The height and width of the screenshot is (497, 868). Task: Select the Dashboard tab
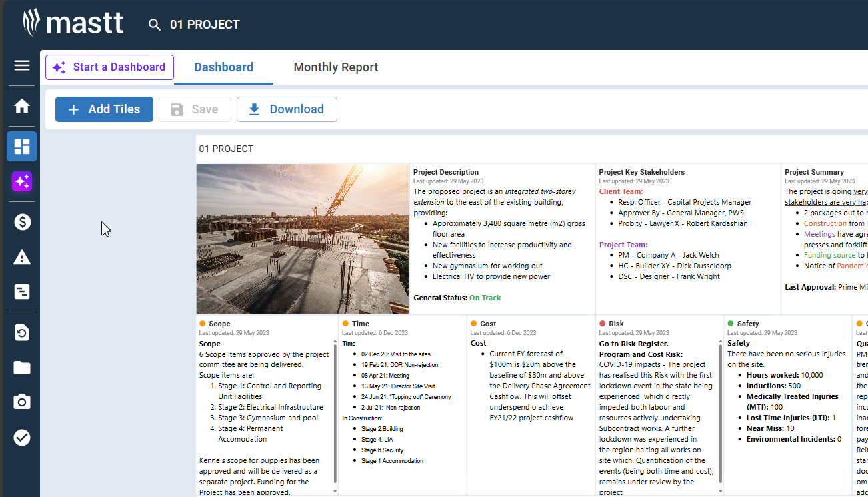coord(223,67)
